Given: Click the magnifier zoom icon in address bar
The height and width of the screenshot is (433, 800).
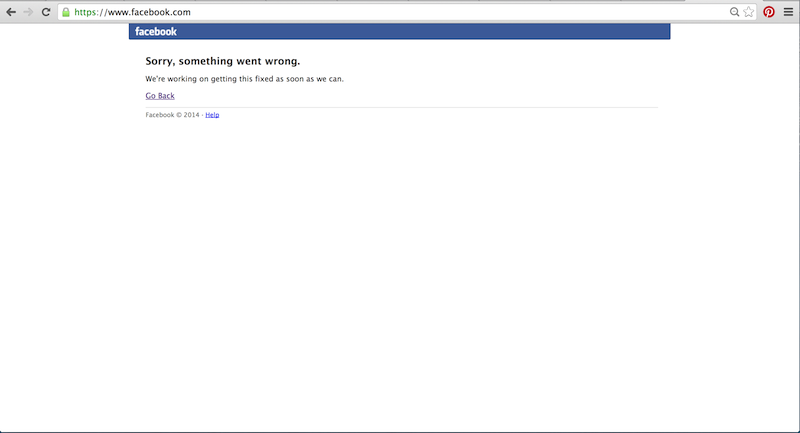Looking at the screenshot, I should coord(735,12).
